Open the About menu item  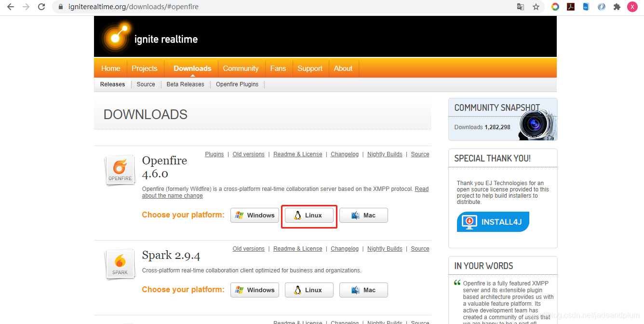343,68
